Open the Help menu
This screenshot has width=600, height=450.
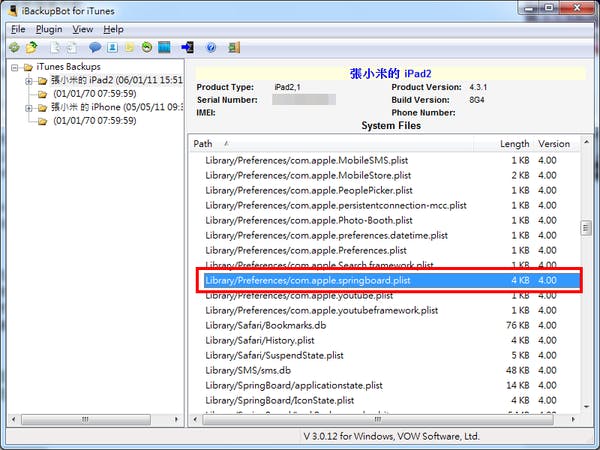point(113,29)
